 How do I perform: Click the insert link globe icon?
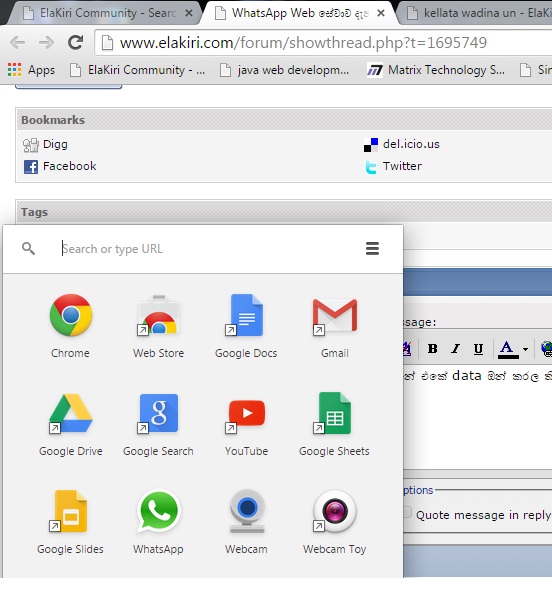[547, 349]
